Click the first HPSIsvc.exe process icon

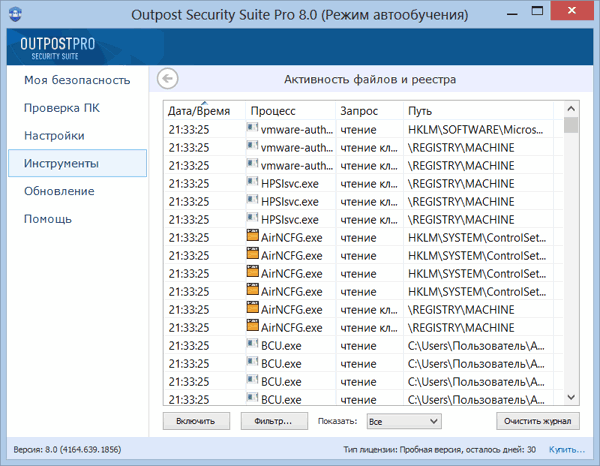(x=252, y=183)
